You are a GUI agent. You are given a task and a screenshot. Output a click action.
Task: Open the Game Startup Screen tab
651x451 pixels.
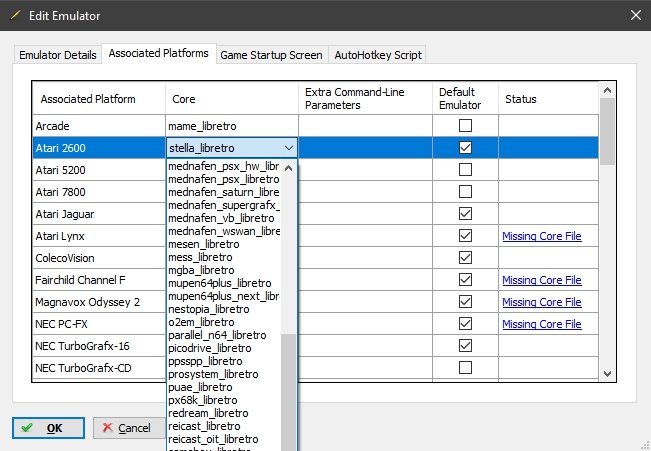point(271,55)
